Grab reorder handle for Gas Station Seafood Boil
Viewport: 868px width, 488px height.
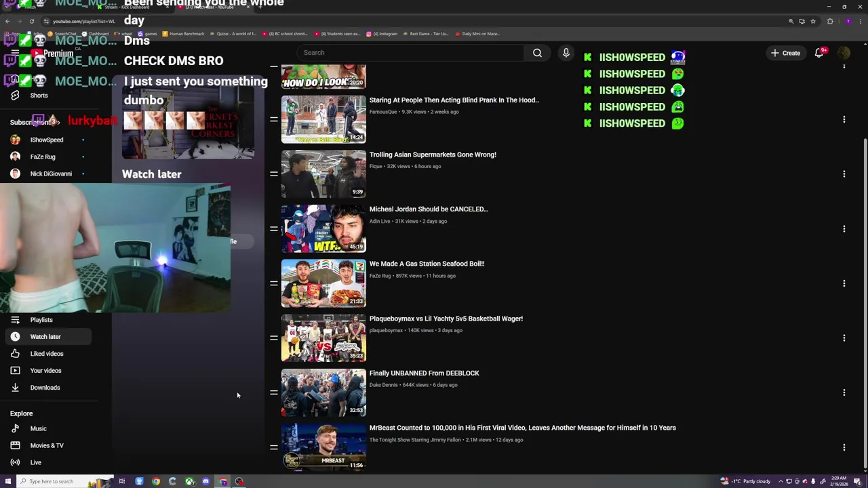click(274, 283)
